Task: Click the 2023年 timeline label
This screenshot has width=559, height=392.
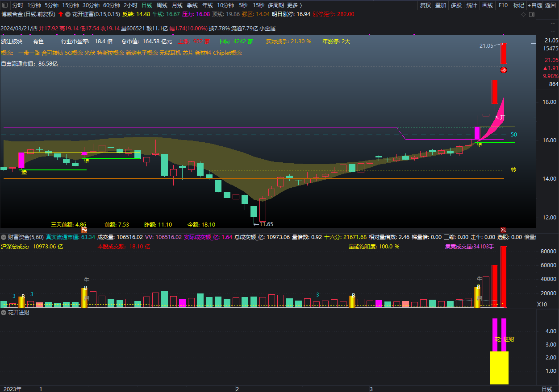Action: point(12,389)
